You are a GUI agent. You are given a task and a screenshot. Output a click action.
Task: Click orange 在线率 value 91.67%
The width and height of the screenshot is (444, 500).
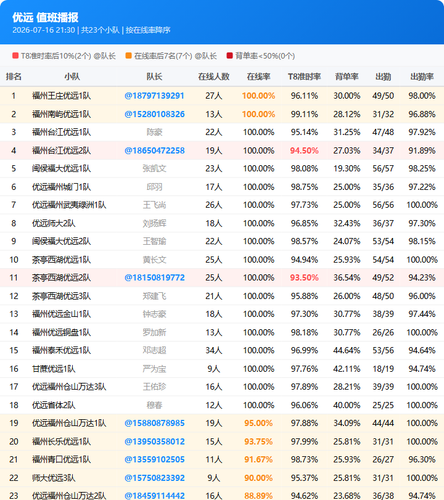(x=258, y=460)
